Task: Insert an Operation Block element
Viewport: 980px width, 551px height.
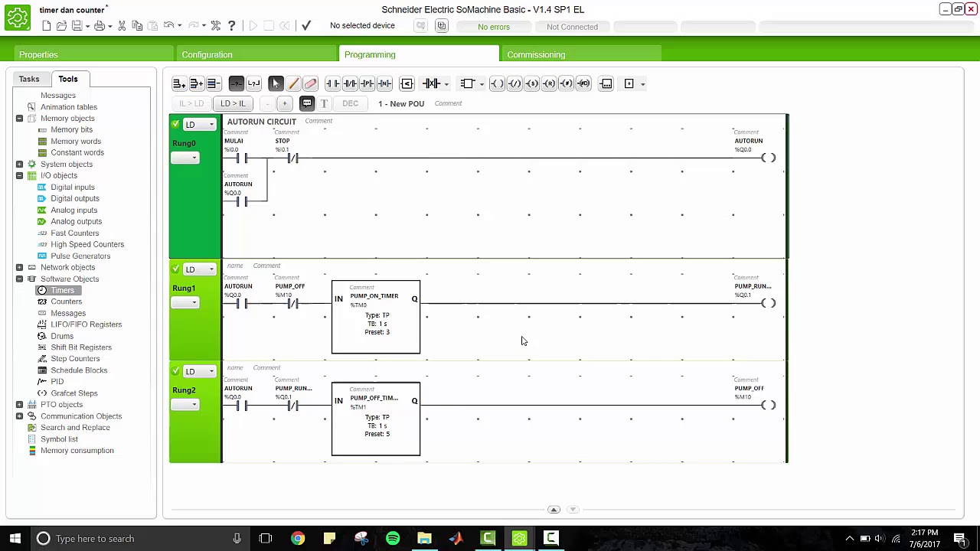Action: tap(606, 83)
